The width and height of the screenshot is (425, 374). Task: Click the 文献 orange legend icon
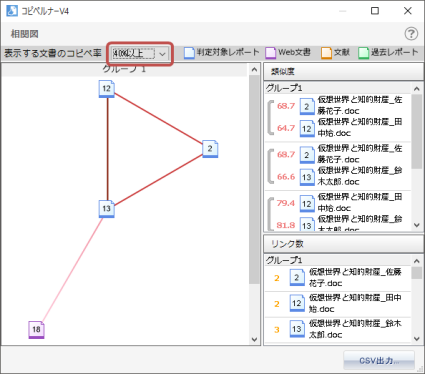coord(326,53)
